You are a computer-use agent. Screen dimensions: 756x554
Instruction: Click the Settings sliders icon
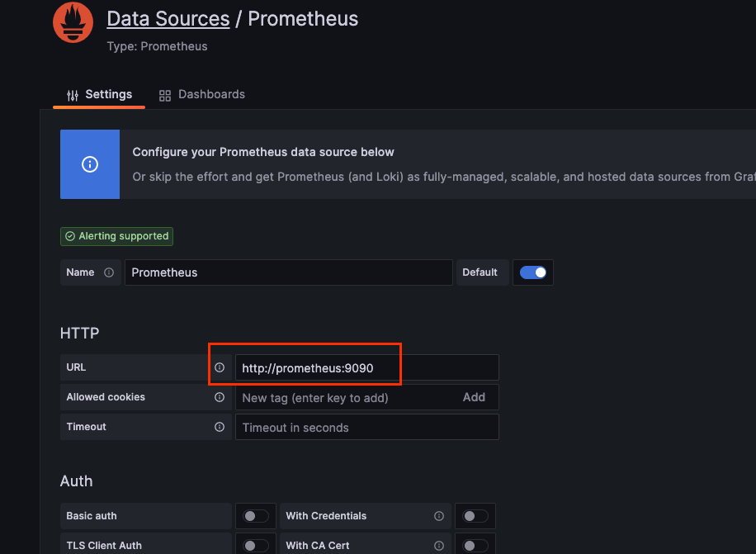pos(73,96)
